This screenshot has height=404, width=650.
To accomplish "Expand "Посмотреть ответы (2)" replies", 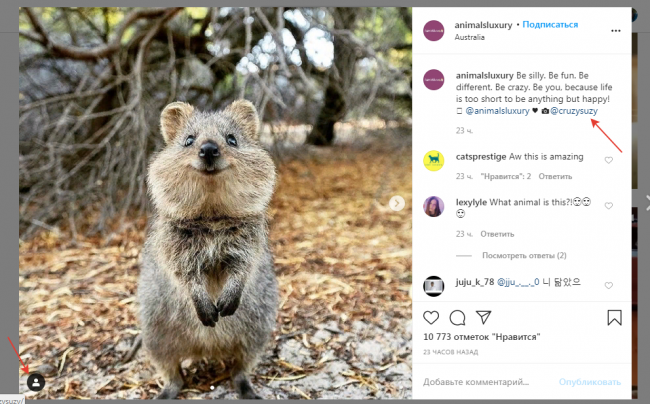I will pos(524,255).
